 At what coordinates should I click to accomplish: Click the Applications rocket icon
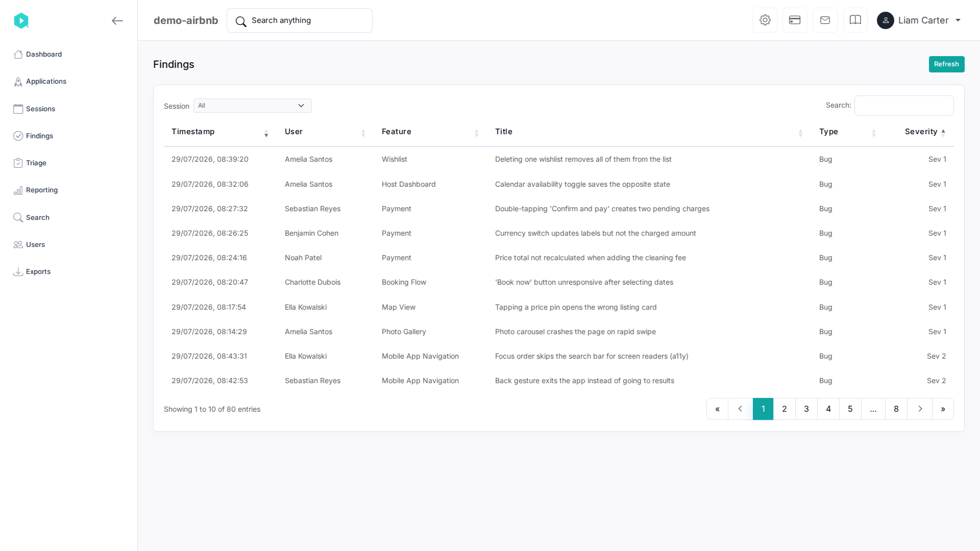click(18, 82)
